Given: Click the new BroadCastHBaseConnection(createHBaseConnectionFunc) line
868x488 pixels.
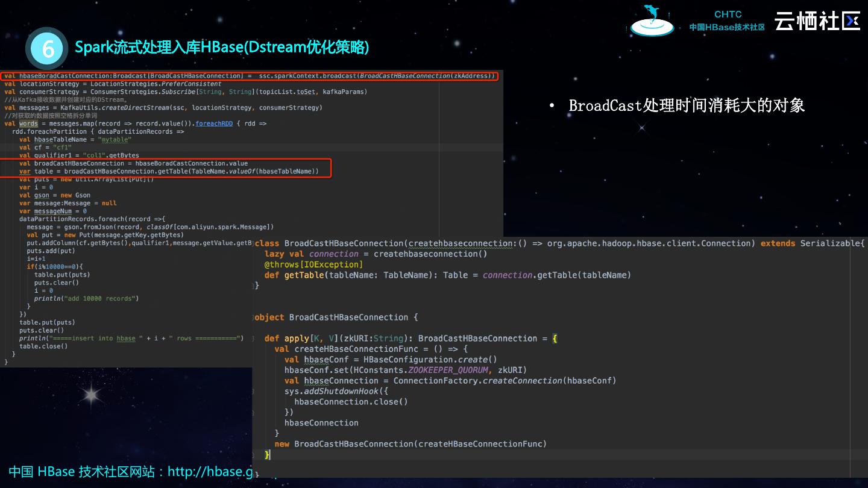Looking at the screenshot, I should 410,443.
